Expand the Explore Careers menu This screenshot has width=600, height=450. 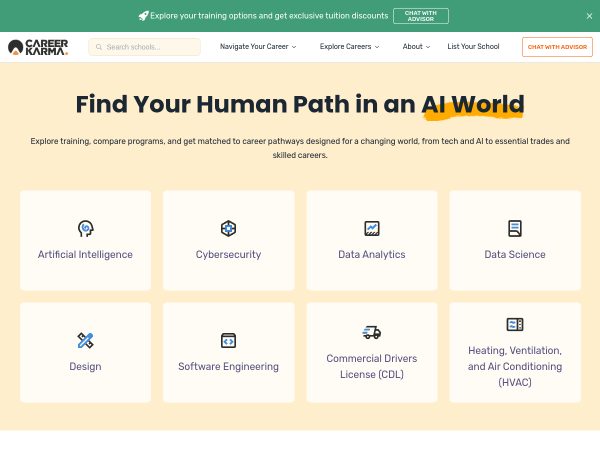pos(349,47)
